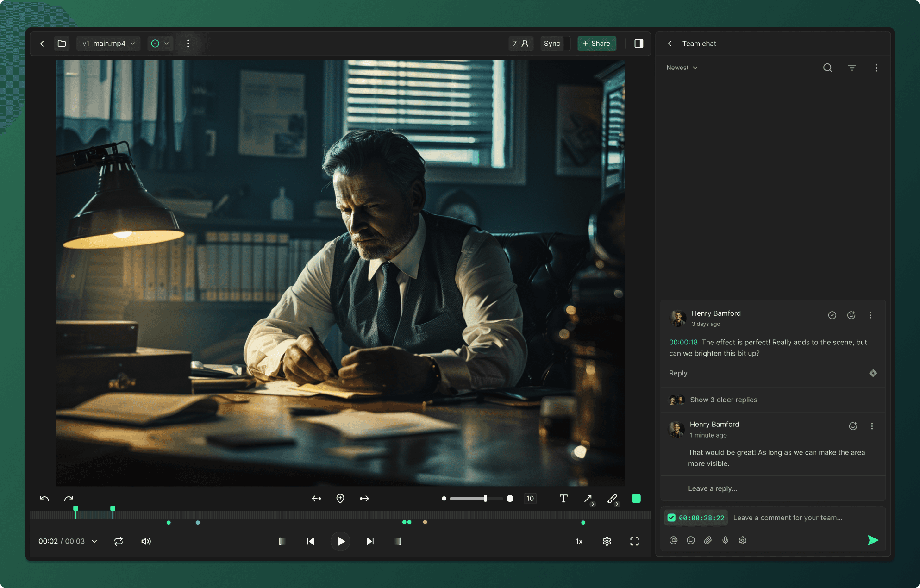Select the Text annotation tool
This screenshot has height=588, width=920.
coord(563,499)
